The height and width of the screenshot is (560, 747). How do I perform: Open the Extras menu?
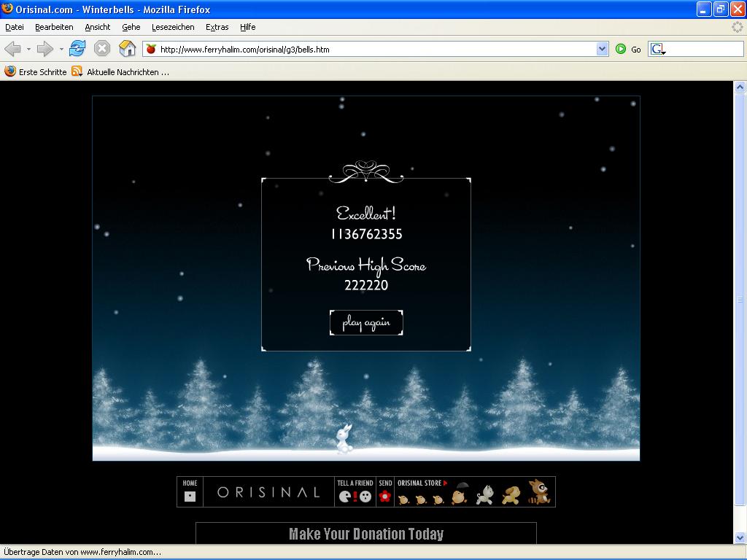pos(217,27)
